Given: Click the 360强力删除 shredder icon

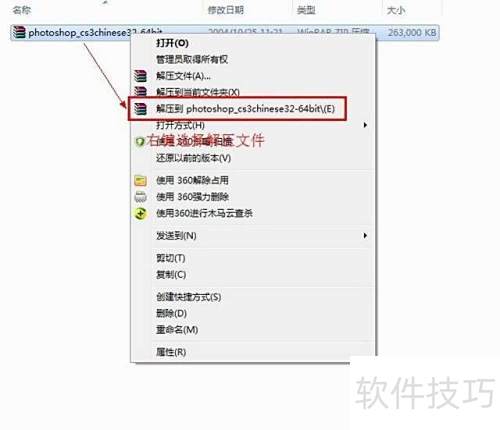Looking at the screenshot, I should pyautogui.click(x=140, y=197).
